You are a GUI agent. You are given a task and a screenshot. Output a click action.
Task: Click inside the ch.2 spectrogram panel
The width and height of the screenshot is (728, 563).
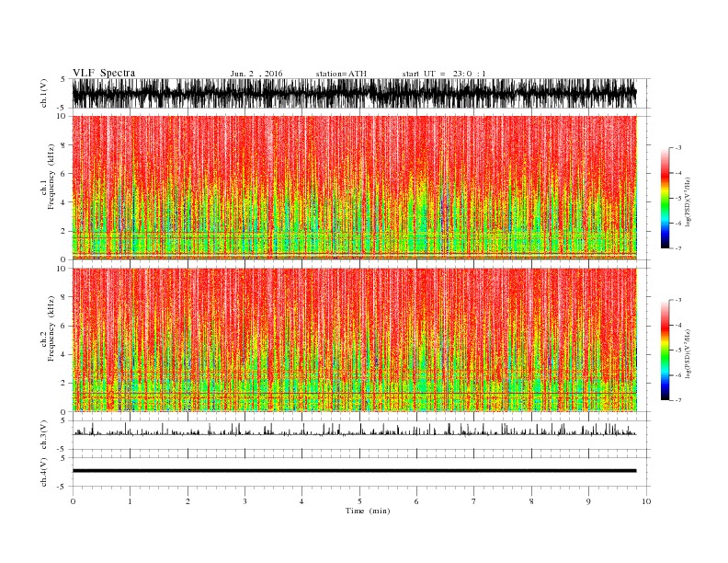(355, 339)
